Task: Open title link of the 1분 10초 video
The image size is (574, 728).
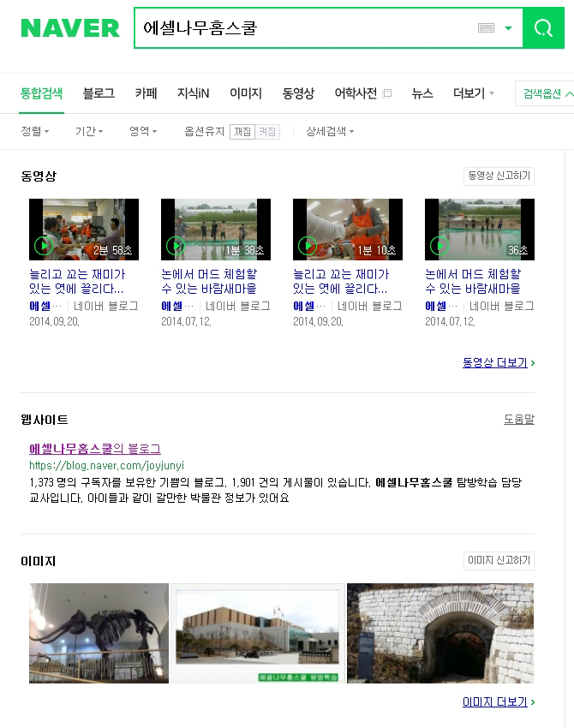Action: tap(341, 282)
